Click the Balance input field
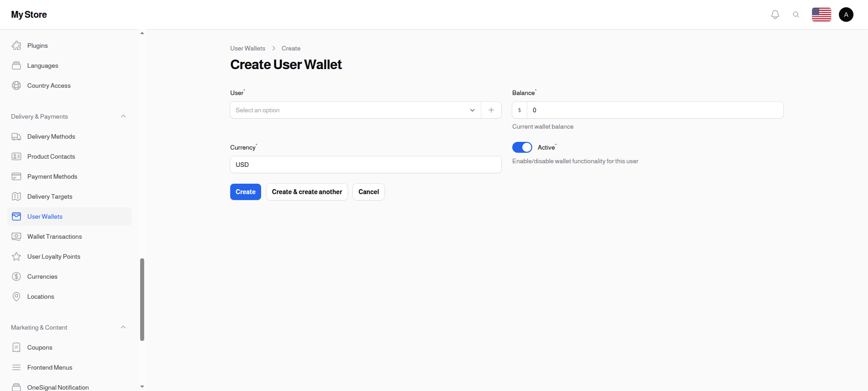Viewport: 868px width, 391px height. click(x=655, y=110)
